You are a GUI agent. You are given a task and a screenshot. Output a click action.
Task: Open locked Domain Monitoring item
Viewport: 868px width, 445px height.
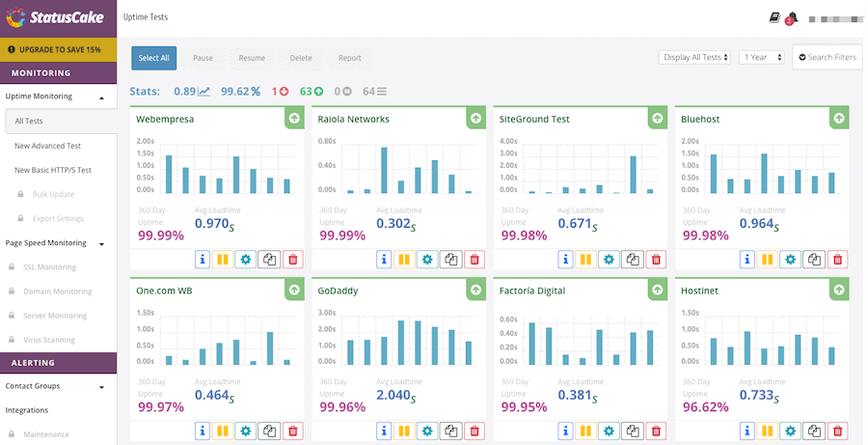pyautogui.click(x=57, y=292)
